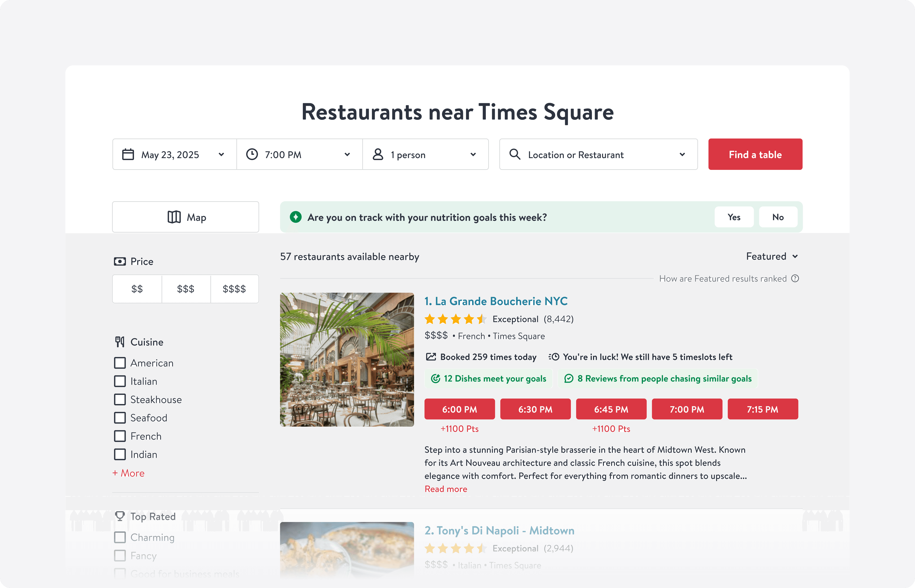915x588 pixels.
Task: Click the person icon in party size field
Action: pos(378,155)
